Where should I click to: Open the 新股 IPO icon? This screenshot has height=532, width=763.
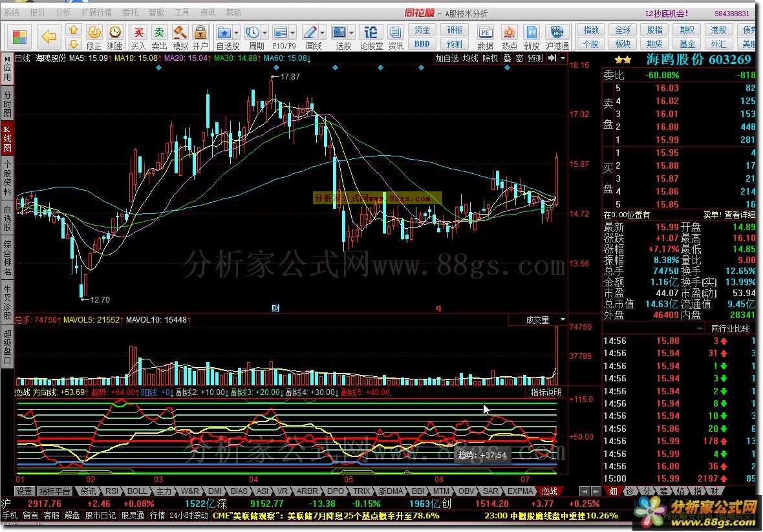[532, 37]
